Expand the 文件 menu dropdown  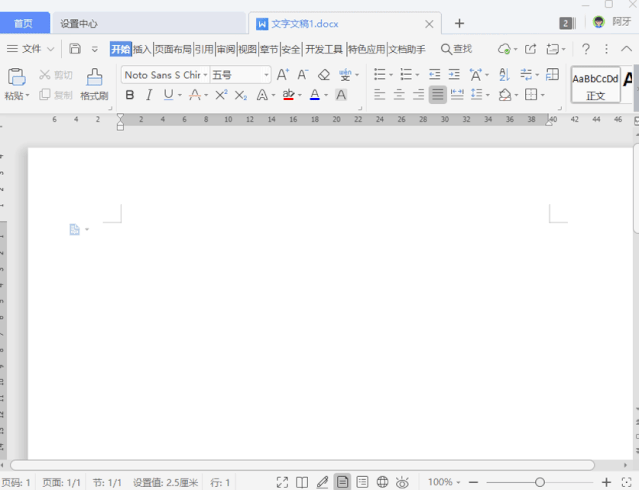(30, 48)
